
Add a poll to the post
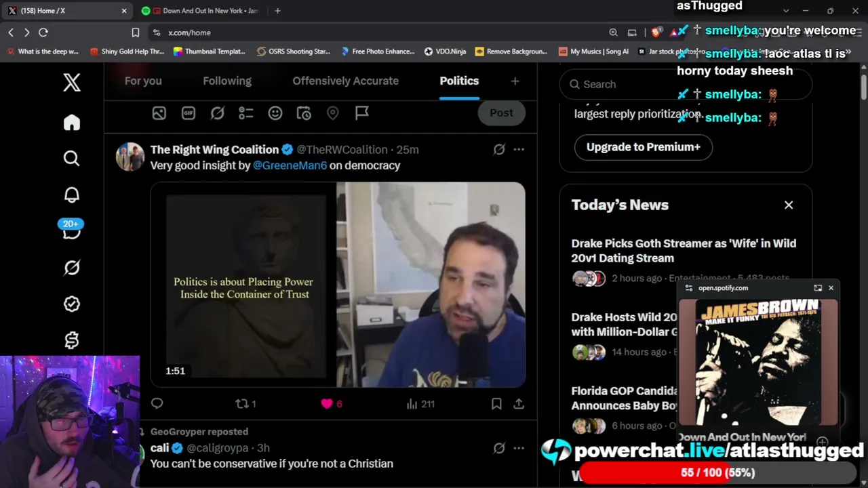[245, 113]
